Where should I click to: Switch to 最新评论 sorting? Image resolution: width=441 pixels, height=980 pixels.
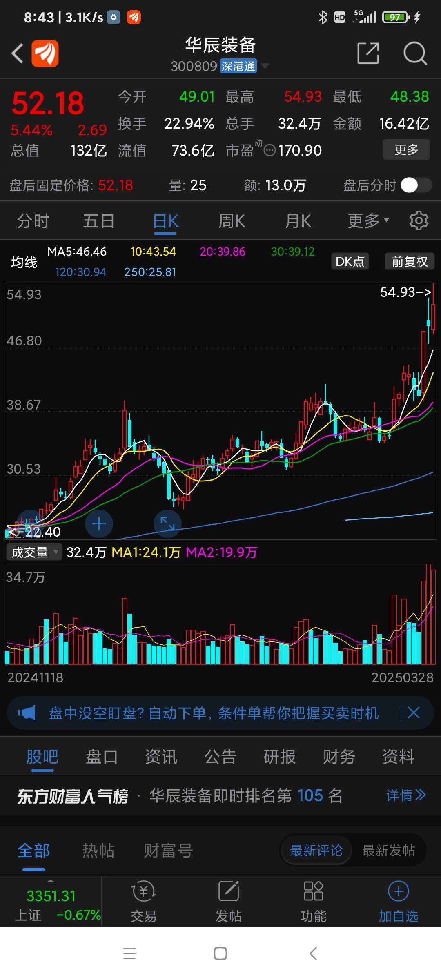pos(316,851)
